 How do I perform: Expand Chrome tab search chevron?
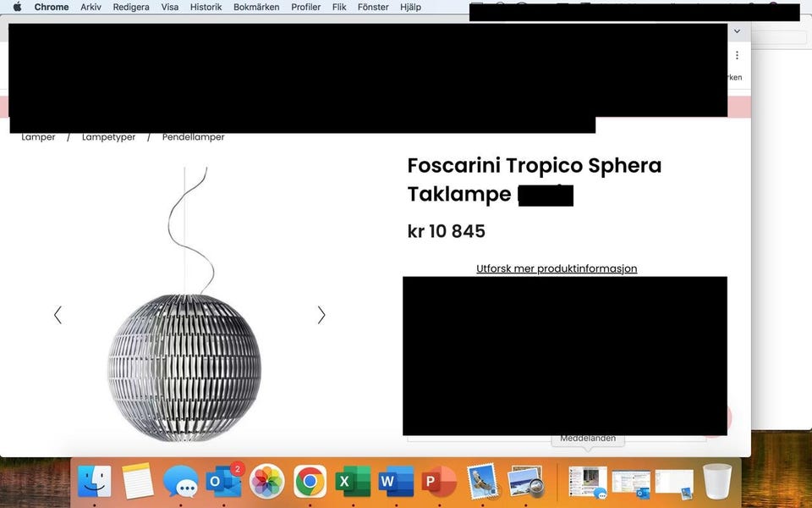tap(737, 31)
